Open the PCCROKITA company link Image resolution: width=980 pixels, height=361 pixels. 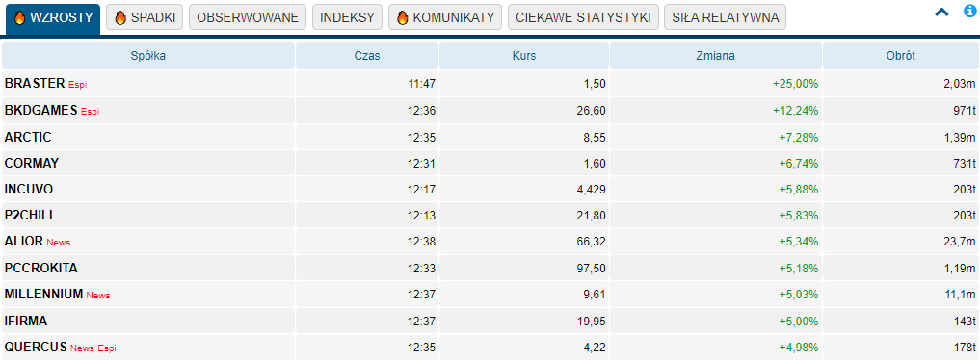pos(41,268)
